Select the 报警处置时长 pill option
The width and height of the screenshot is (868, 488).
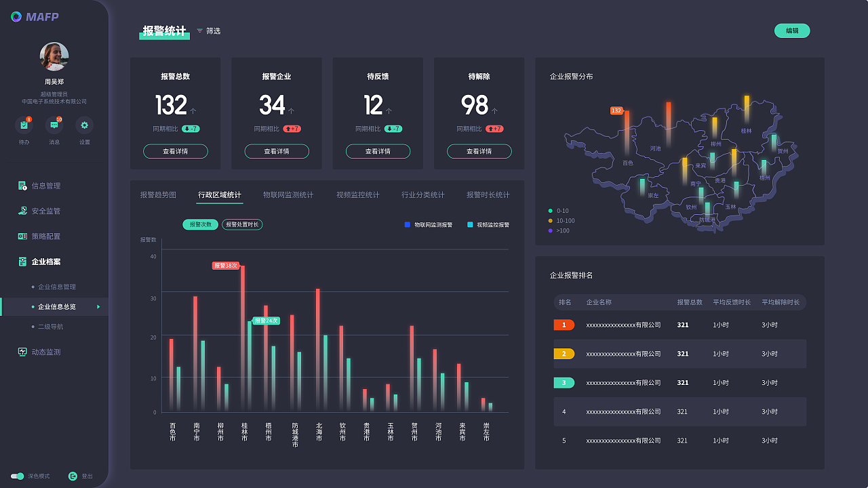coord(242,224)
